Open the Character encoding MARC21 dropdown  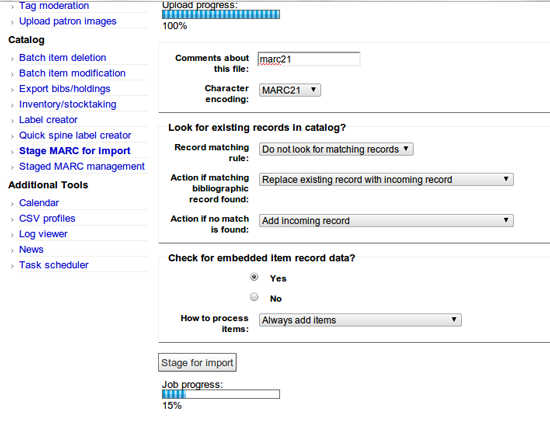[290, 90]
